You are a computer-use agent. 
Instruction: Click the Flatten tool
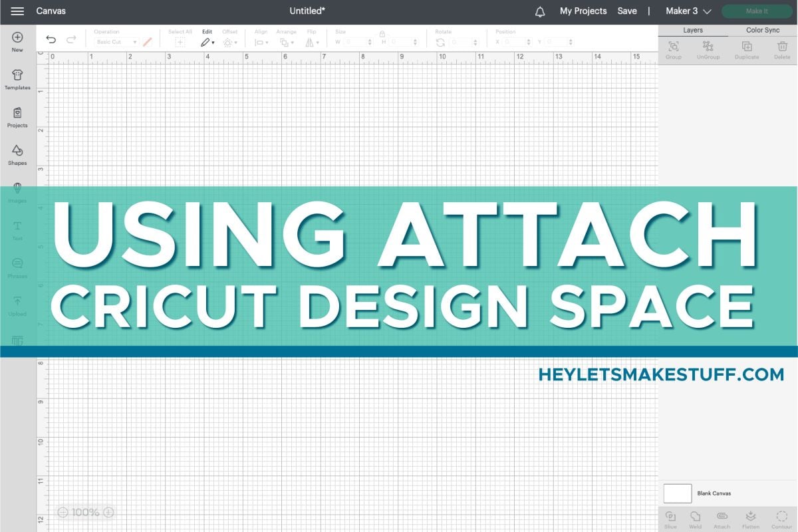click(x=750, y=519)
